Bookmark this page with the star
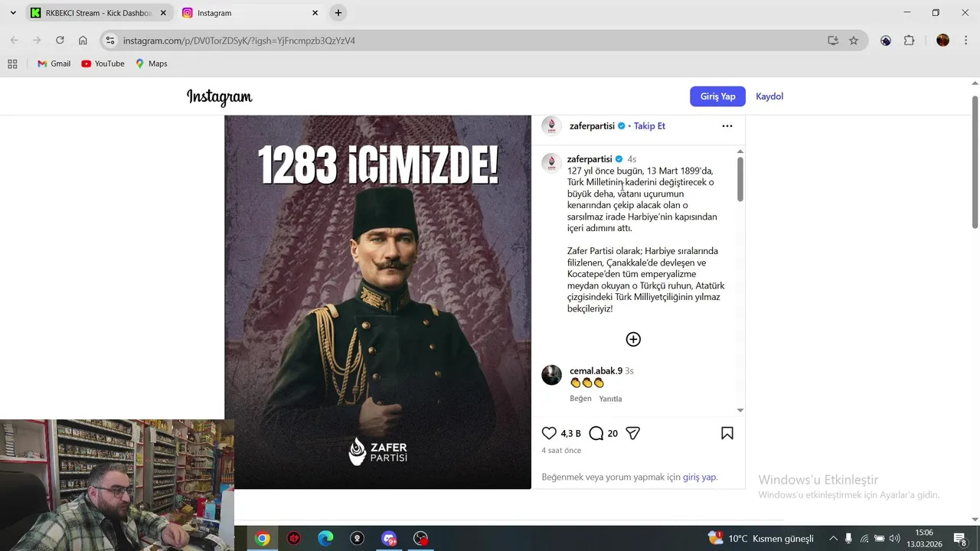 click(854, 41)
